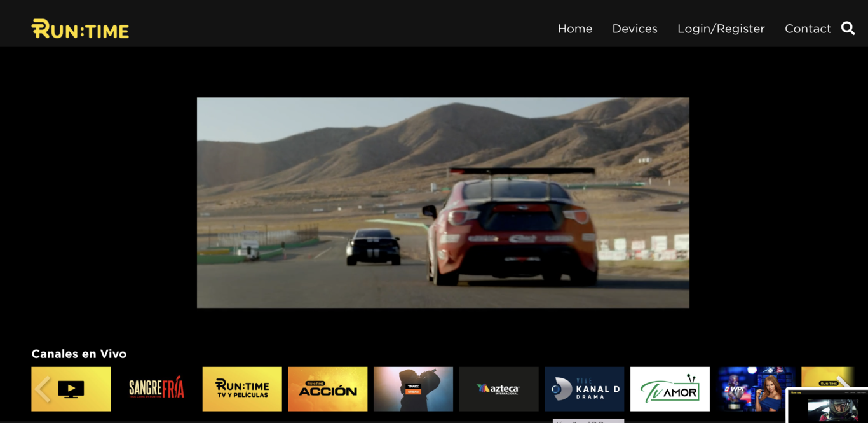
Task: Open the Run:Time Acción channel
Action: pyautogui.click(x=327, y=389)
